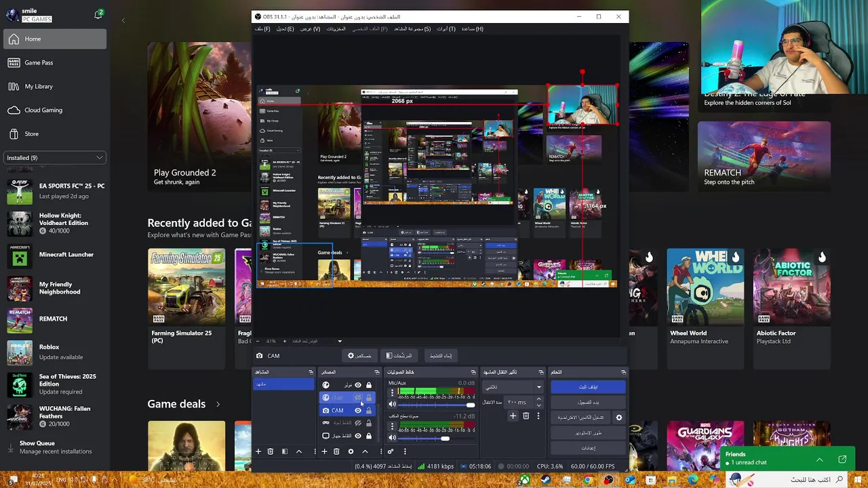Remove selected scene with trash icon
This screenshot has height=488, width=868.
[270, 451]
